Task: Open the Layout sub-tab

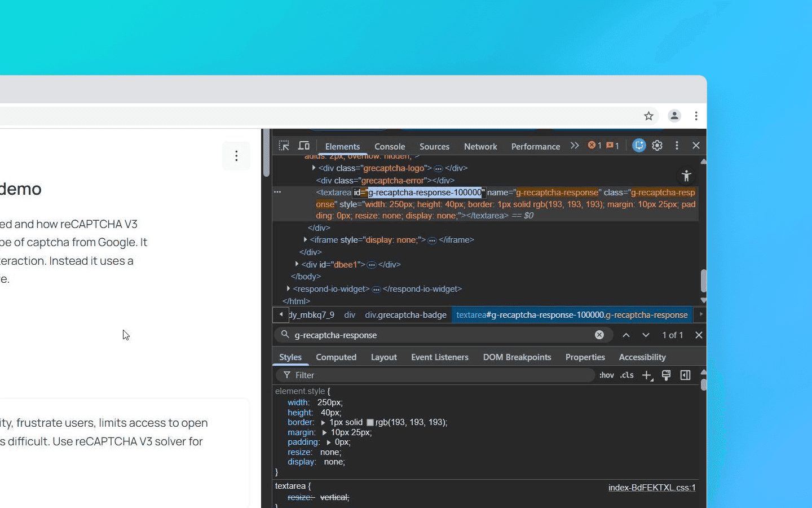Action: pyautogui.click(x=384, y=357)
